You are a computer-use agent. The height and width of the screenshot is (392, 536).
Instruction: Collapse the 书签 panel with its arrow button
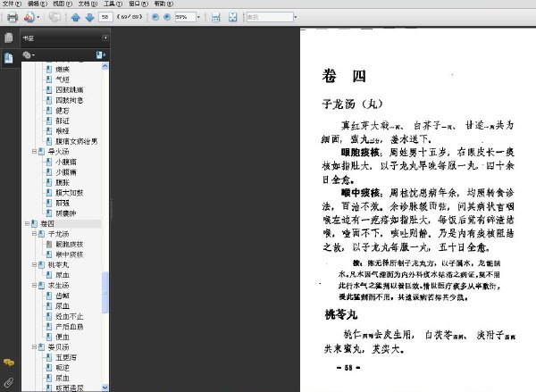pyautogui.click(x=105, y=38)
